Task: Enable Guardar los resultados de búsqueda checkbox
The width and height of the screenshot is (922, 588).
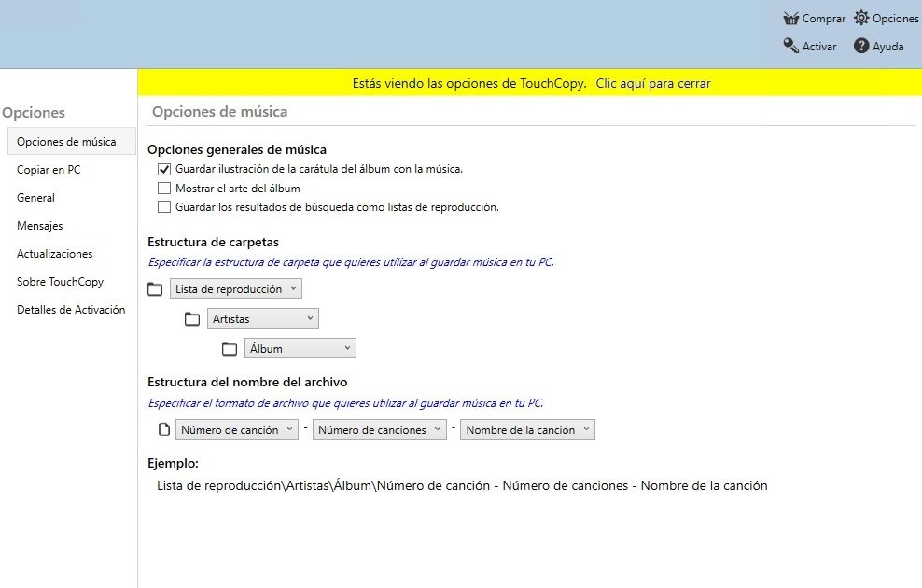Action: pos(164,207)
